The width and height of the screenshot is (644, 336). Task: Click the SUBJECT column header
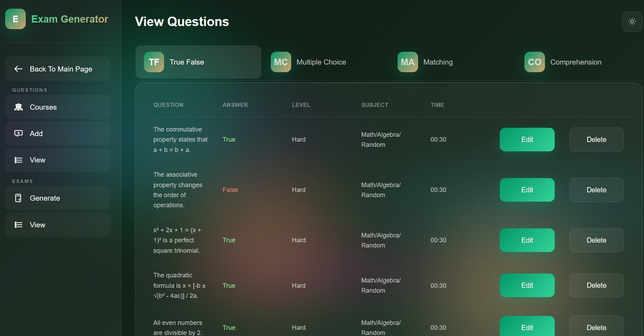(375, 105)
